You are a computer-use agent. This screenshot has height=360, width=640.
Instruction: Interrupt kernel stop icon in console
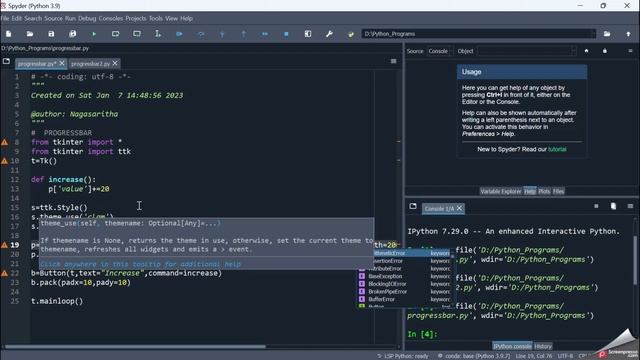pyautogui.click(x=596, y=206)
